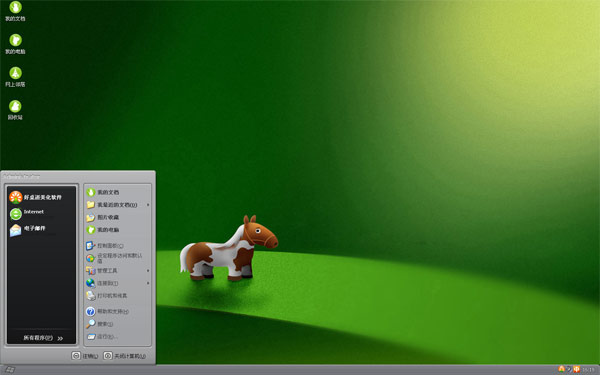Viewport: 600px width, 375px height.
Task: Click the 注销 log off button
Action: [85, 356]
